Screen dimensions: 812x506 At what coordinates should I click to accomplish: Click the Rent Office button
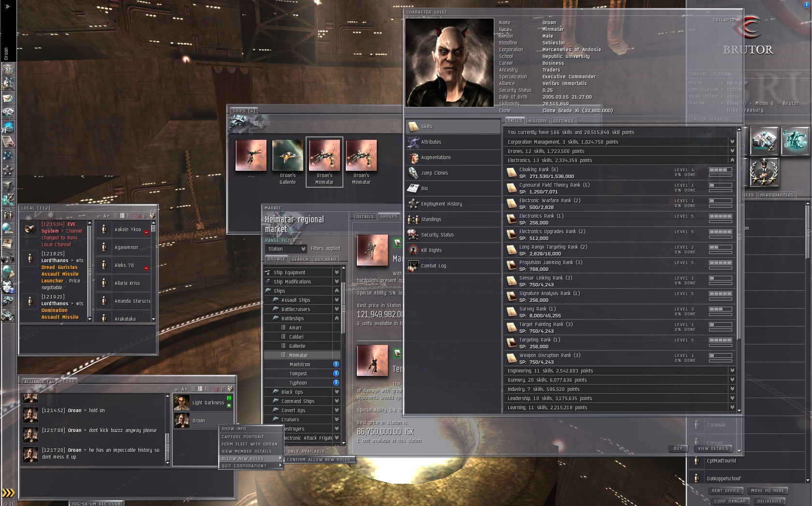click(726, 491)
